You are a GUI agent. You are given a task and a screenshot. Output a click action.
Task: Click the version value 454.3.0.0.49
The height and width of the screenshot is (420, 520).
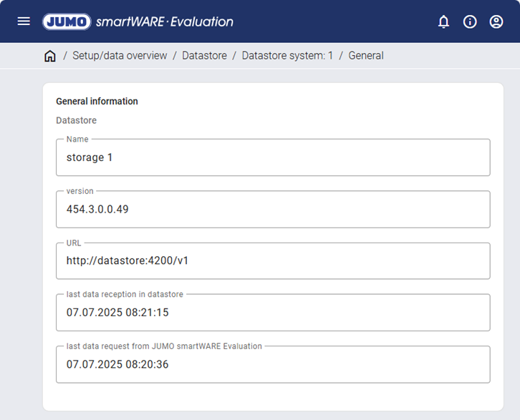pos(97,209)
